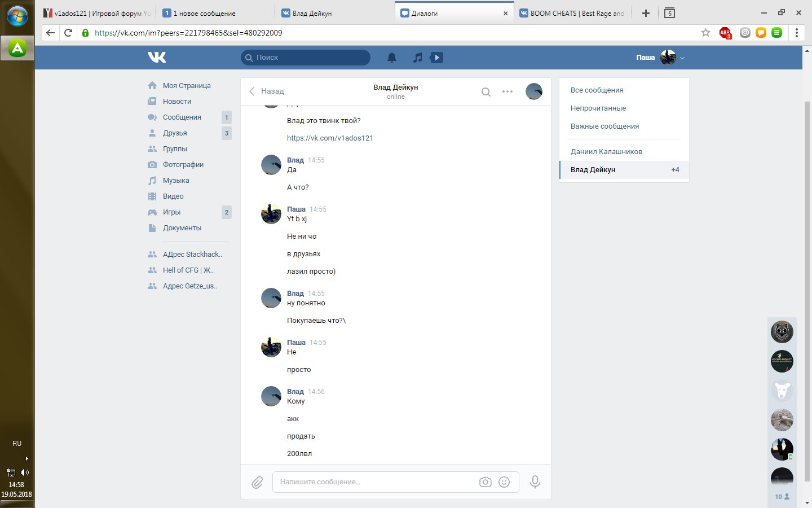Screen dimensions: 812x508
Task: Close the Диалоги browser tab
Action: coord(505,14)
